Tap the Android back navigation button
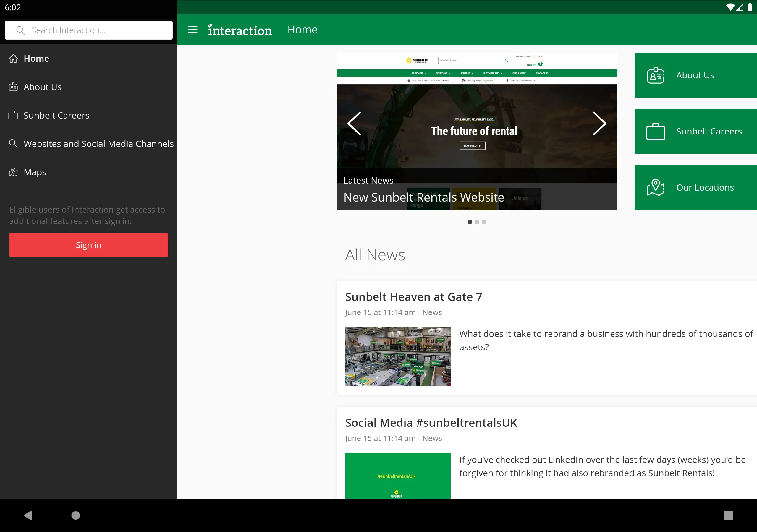 (28, 515)
